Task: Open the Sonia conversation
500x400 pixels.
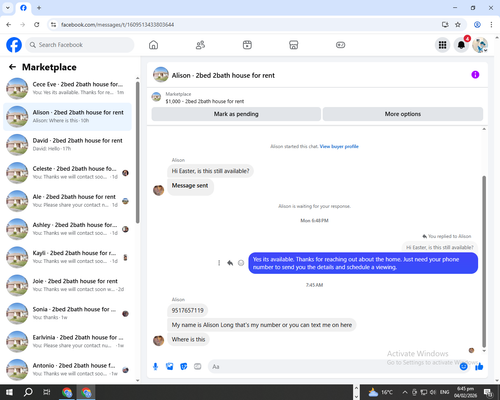Action: point(67,313)
